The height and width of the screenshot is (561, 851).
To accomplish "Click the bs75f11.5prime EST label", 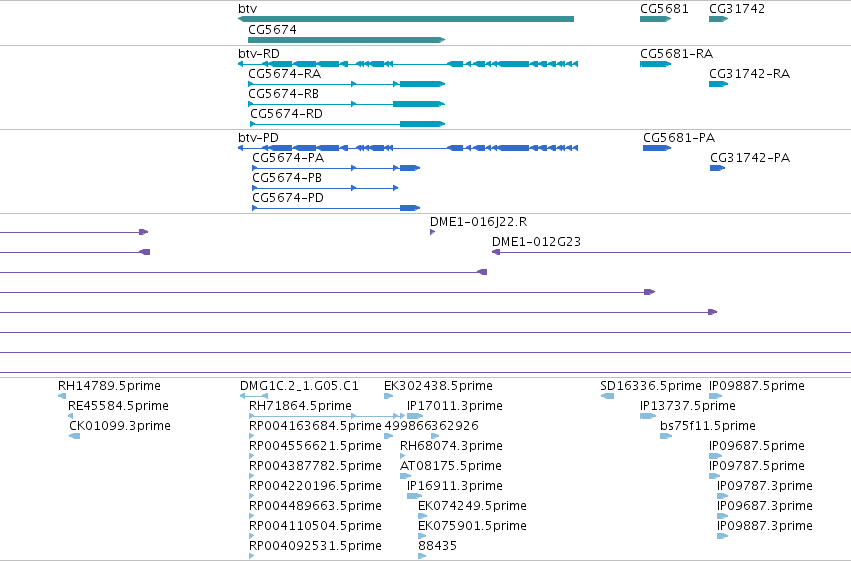I will (708, 426).
